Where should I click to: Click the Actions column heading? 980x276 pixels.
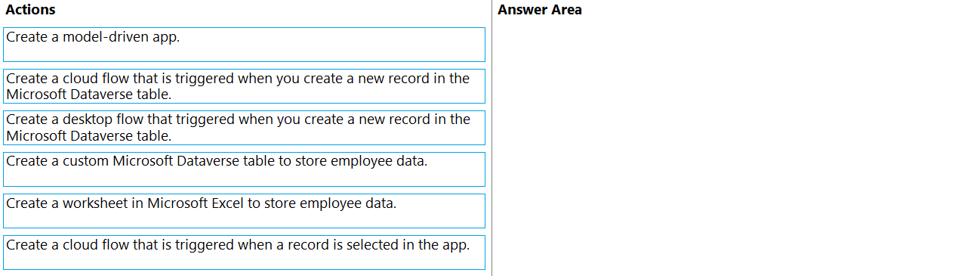[x=30, y=10]
